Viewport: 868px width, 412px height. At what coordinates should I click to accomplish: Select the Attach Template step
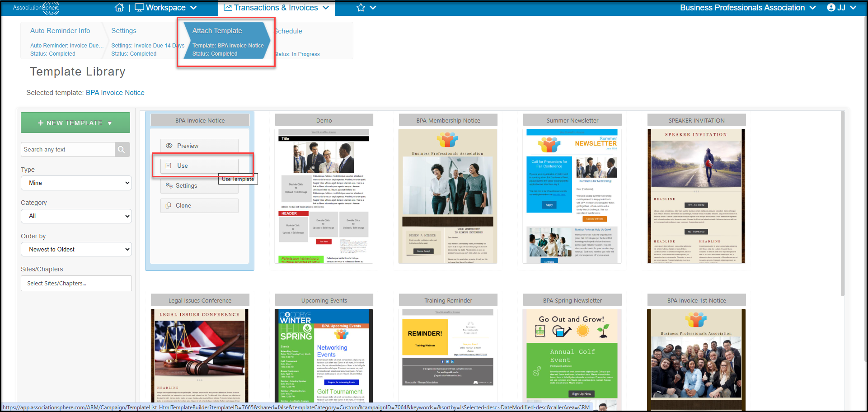[x=227, y=41]
